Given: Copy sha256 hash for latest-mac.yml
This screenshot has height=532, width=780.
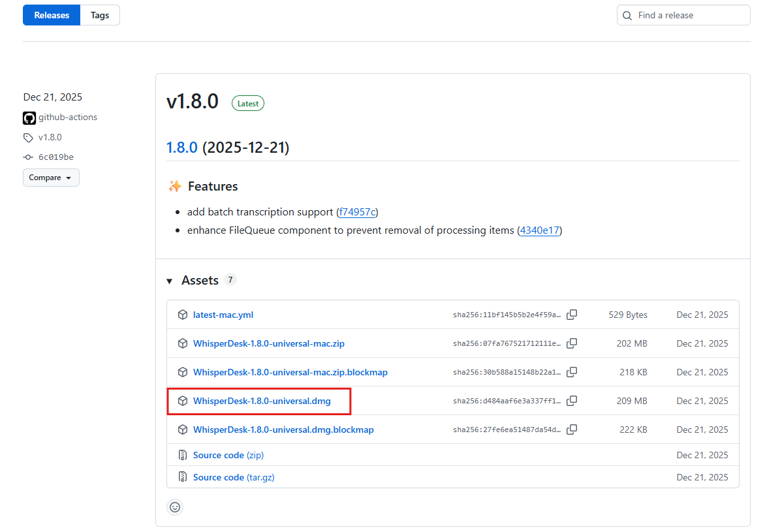Looking at the screenshot, I should [x=572, y=315].
